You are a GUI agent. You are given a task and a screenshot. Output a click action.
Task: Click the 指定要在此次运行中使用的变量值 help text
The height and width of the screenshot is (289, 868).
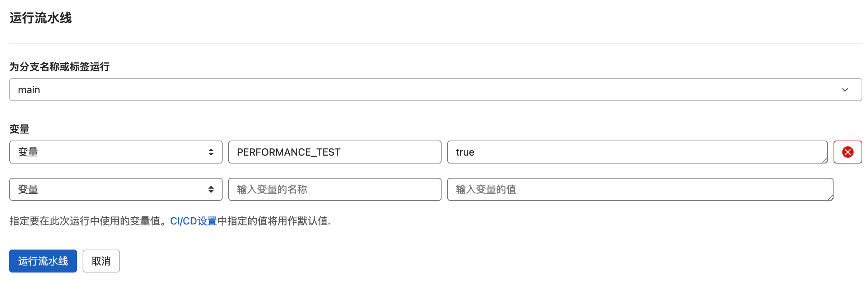tap(85, 221)
